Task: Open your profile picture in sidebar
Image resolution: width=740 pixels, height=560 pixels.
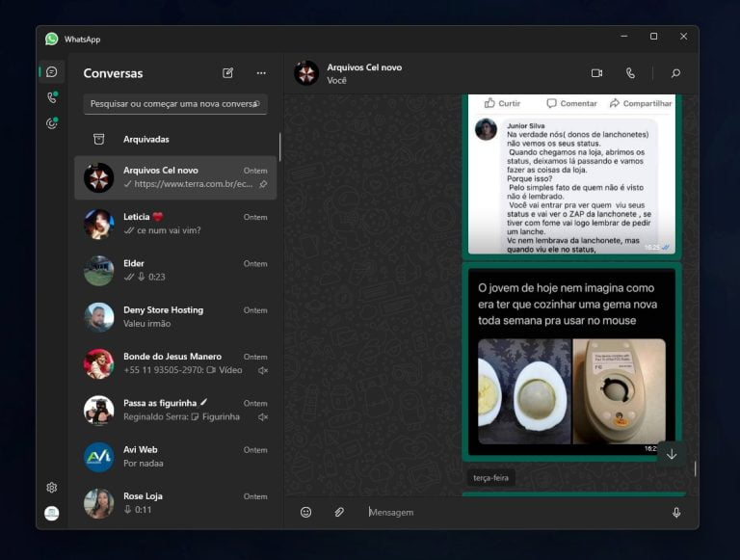Action: (x=52, y=513)
